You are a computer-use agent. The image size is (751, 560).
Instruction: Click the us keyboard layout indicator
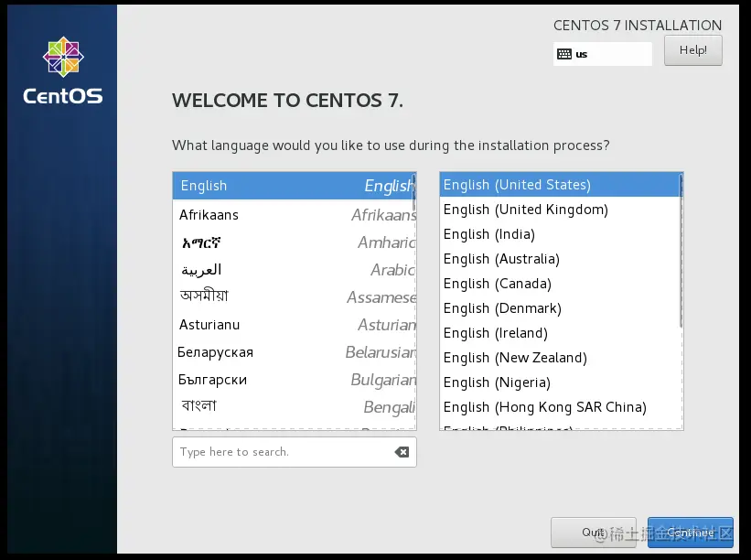tap(603, 54)
